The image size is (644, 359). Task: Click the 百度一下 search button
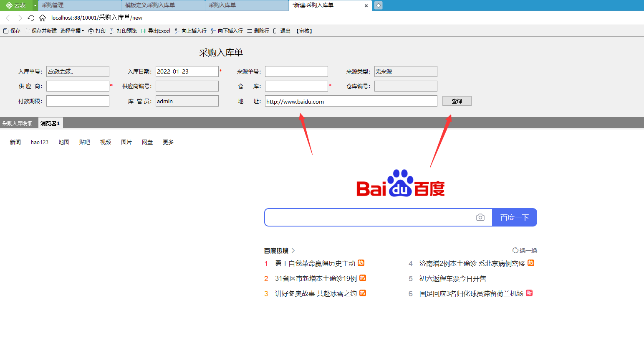[x=515, y=217]
